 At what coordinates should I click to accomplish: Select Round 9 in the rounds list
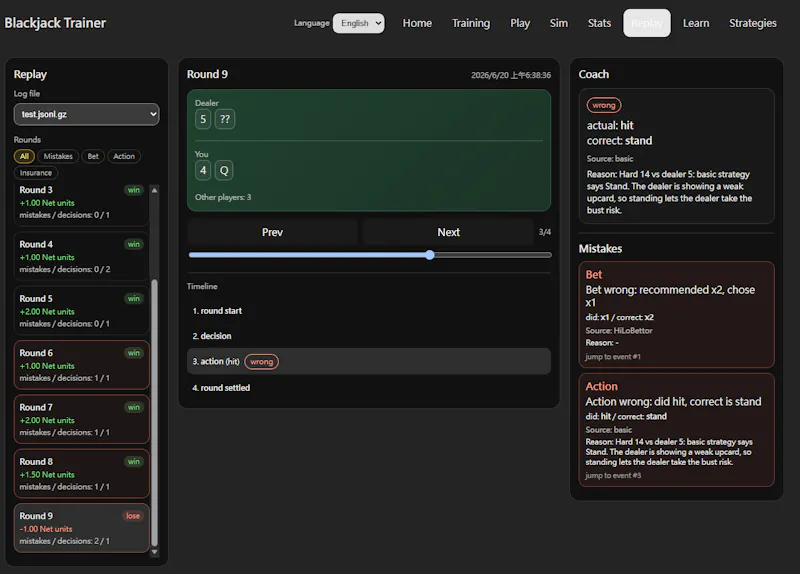pos(81,528)
